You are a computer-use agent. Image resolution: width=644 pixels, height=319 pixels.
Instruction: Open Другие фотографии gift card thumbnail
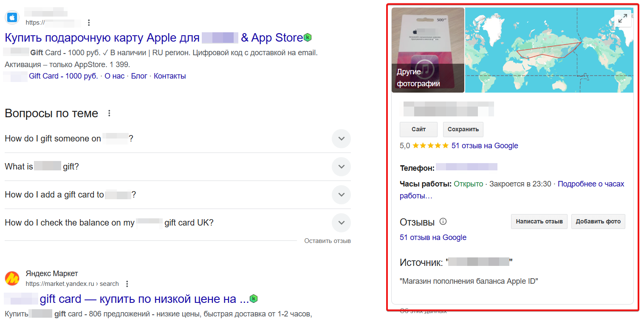click(x=428, y=50)
